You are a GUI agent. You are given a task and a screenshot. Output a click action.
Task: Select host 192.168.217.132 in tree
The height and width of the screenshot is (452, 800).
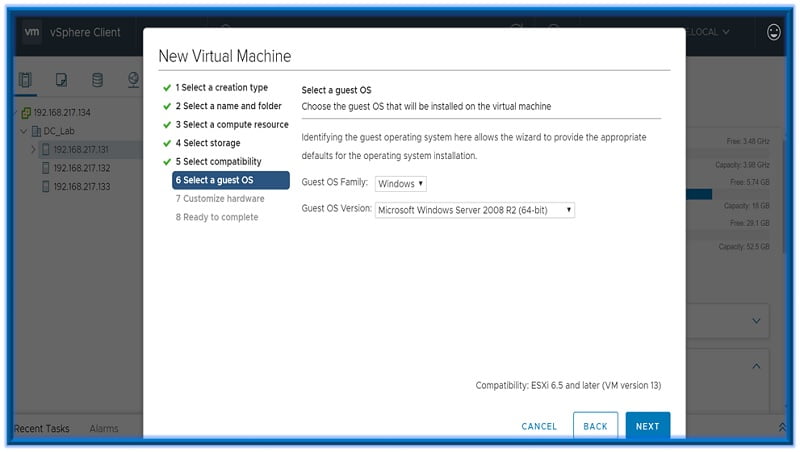pyautogui.click(x=82, y=168)
